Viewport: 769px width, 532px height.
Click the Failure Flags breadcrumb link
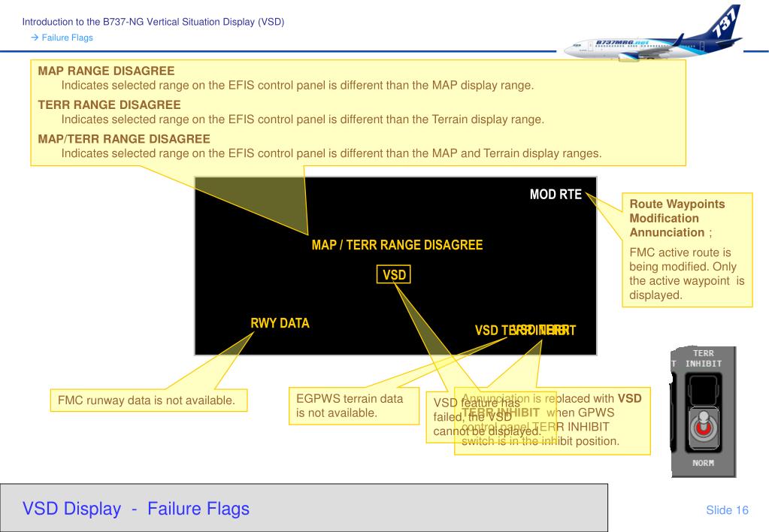67,38
